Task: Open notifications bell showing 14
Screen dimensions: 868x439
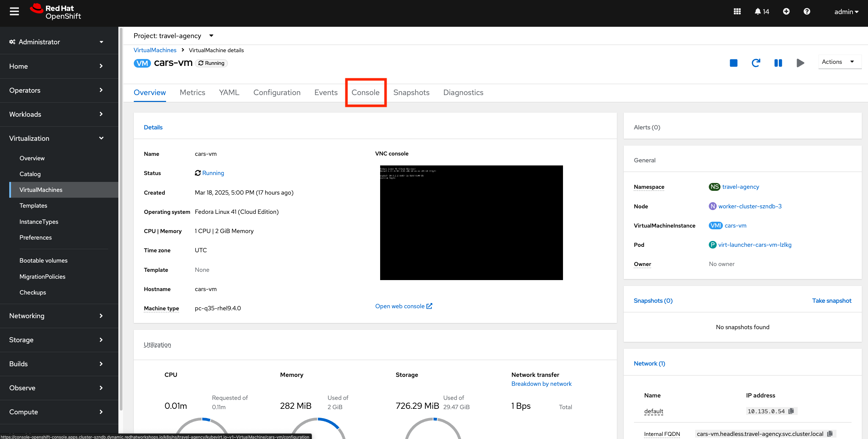Action: (762, 12)
